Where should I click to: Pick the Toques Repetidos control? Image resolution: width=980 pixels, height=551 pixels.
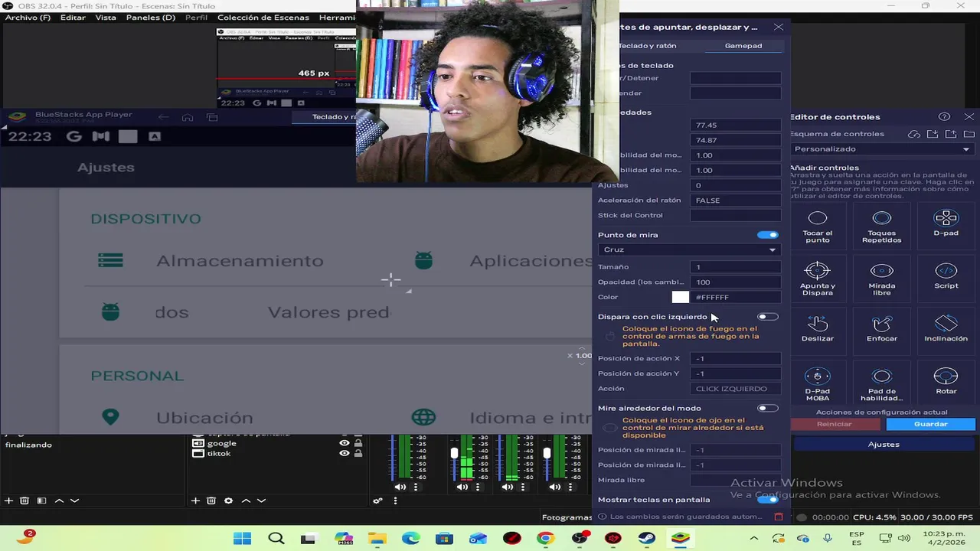point(882,227)
